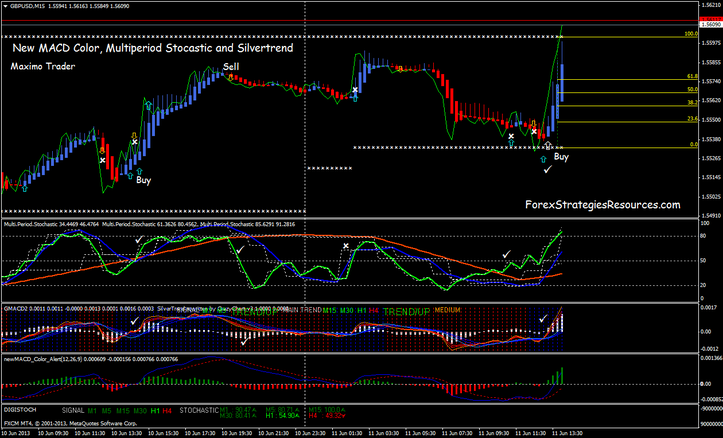Click the '10 Jun 15:30' time axis label

163,433
